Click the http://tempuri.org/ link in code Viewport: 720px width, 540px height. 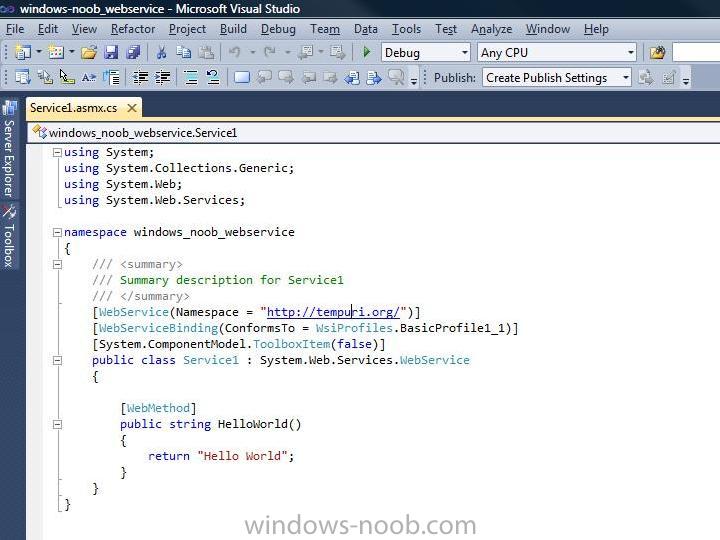[333, 312]
